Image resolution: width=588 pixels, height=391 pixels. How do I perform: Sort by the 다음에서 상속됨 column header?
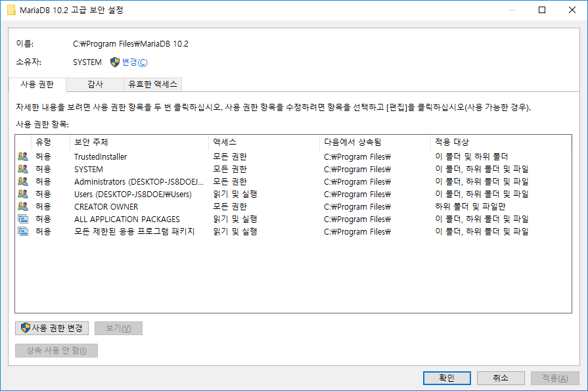(375, 142)
